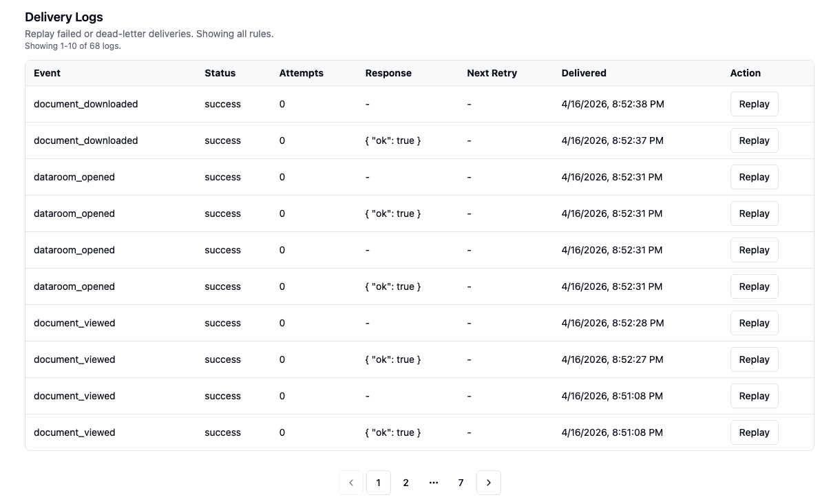
Task: Replay the last dataroom_opened delivery
Action: click(754, 286)
